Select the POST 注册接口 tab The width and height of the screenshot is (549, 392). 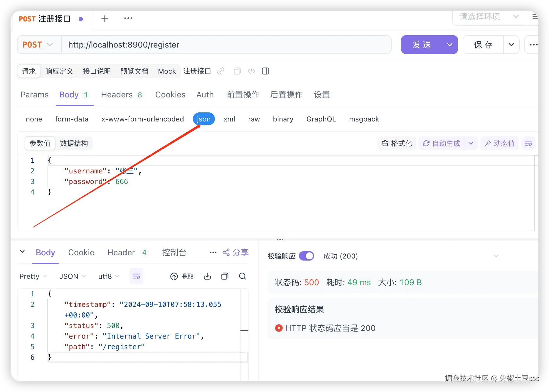click(x=51, y=19)
